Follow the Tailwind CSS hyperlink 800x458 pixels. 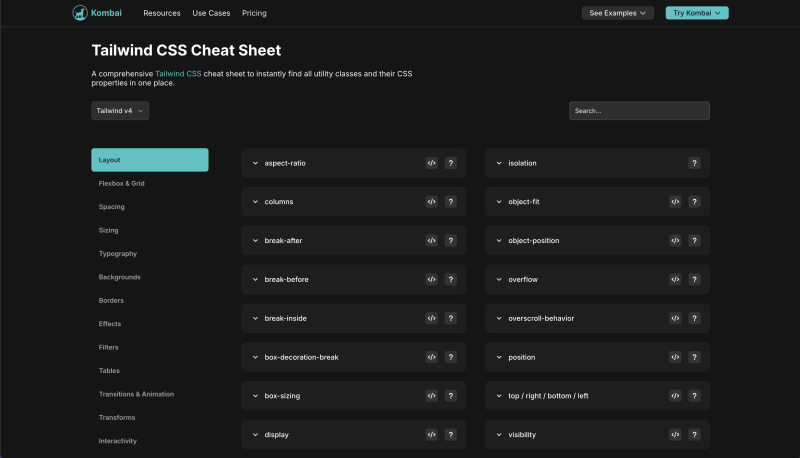pos(178,74)
